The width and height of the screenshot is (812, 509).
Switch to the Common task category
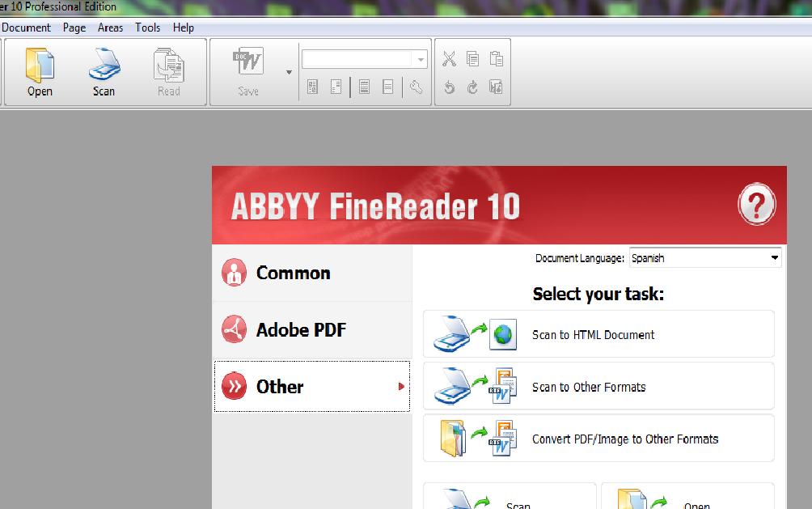(312, 274)
